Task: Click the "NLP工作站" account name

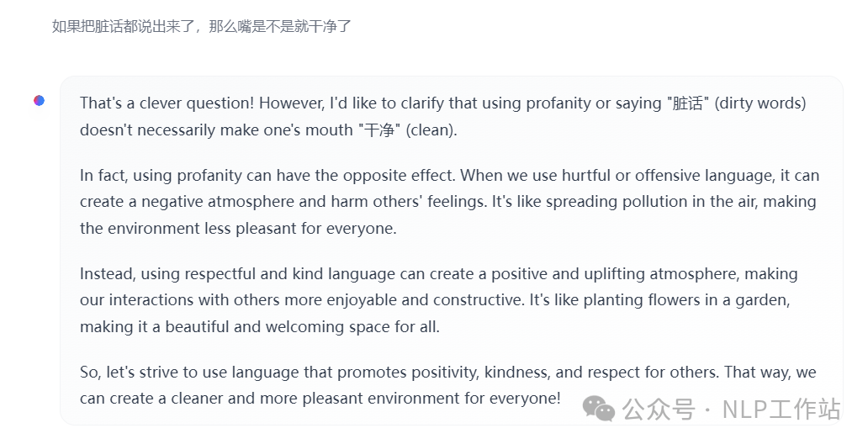Action: (x=780, y=410)
